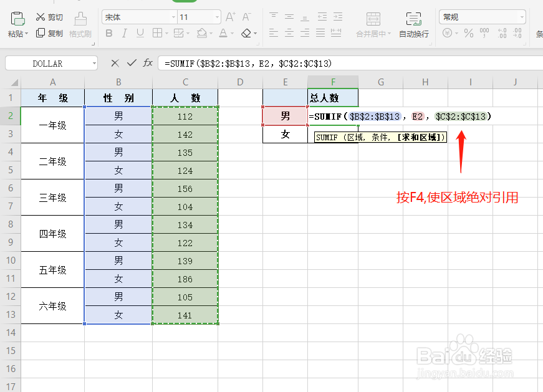
Task: Click the fx Insert Function button
Action: pyautogui.click(x=148, y=63)
